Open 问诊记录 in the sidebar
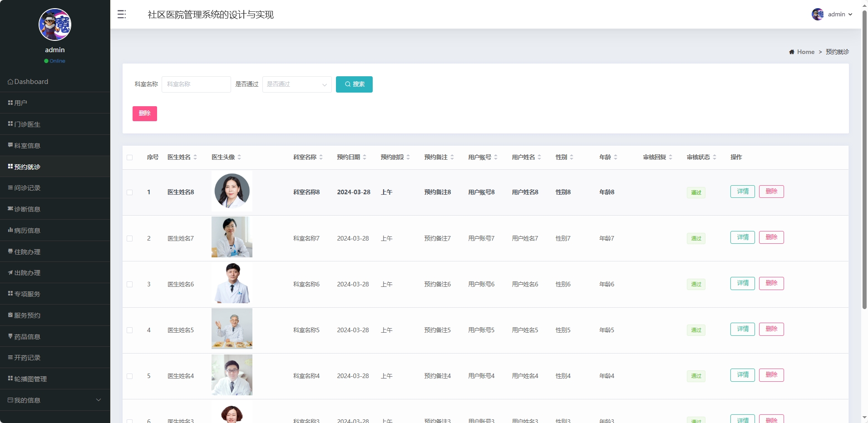Screen dimensions: 868x423 (x=55, y=188)
